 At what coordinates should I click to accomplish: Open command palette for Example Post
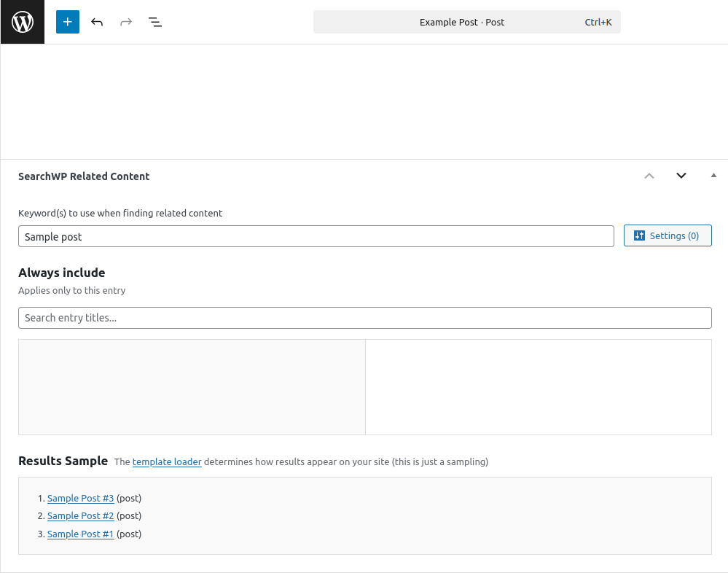pyautogui.click(x=462, y=22)
